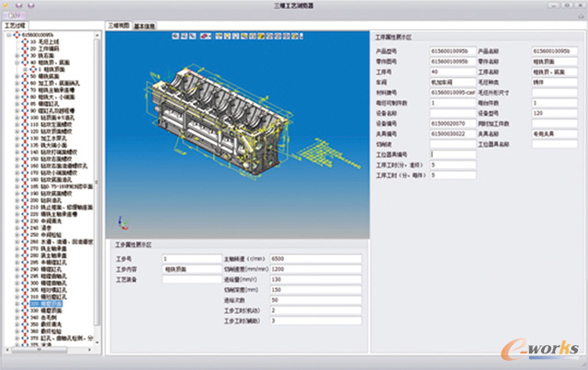Click the first icon in the 3D view toolbar
This screenshot has height=370, width=588.
[175, 36]
